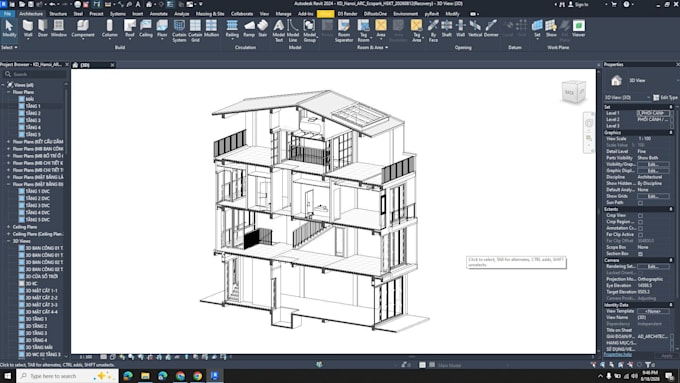Screen dimensions: 680x383
Task: Select the Railing tool
Action: [232, 29]
